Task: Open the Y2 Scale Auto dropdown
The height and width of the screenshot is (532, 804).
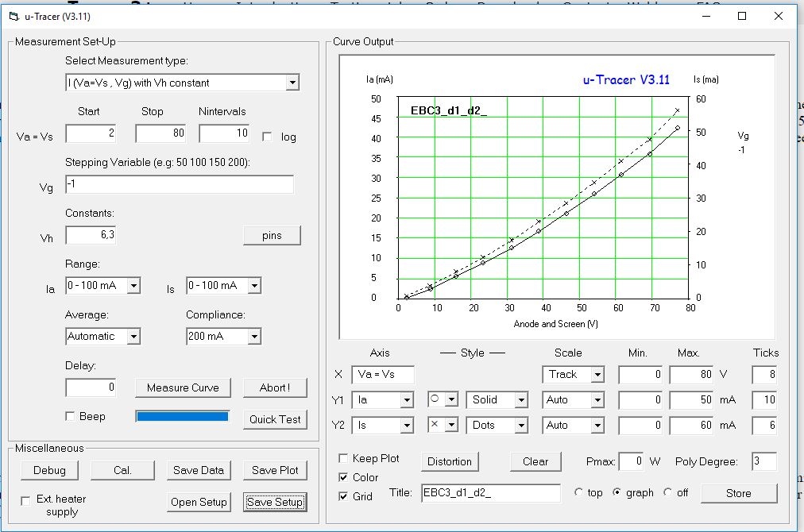Action: [x=597, y=425]
